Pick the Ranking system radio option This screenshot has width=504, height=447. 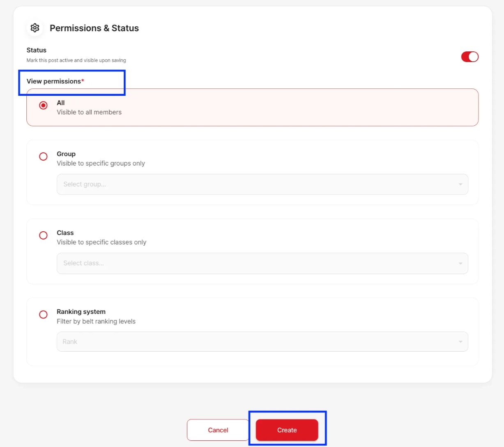[43, 315]
